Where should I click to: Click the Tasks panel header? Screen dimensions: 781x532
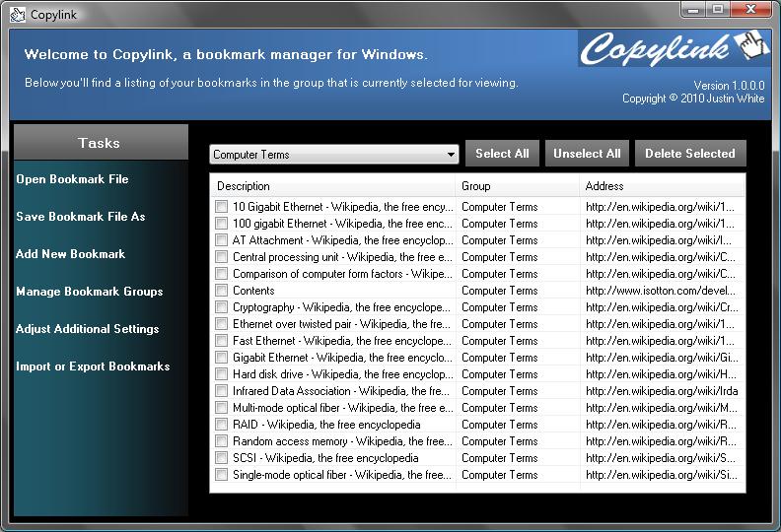pyautogui.click(x=101, y=143)
